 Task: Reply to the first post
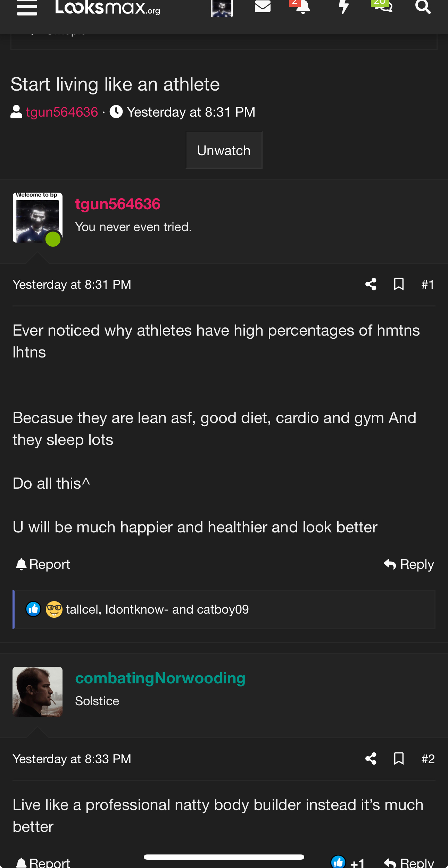point(409,564)
